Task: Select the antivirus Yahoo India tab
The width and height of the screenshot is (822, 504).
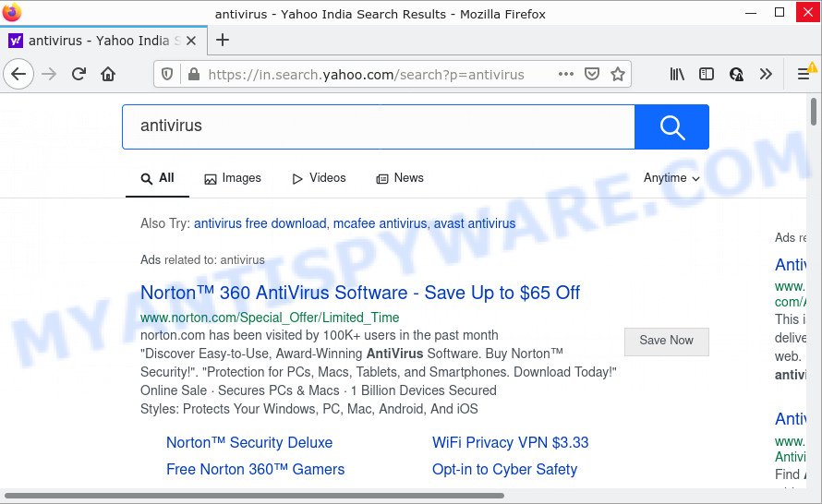Action: click(x=103, y=41)
